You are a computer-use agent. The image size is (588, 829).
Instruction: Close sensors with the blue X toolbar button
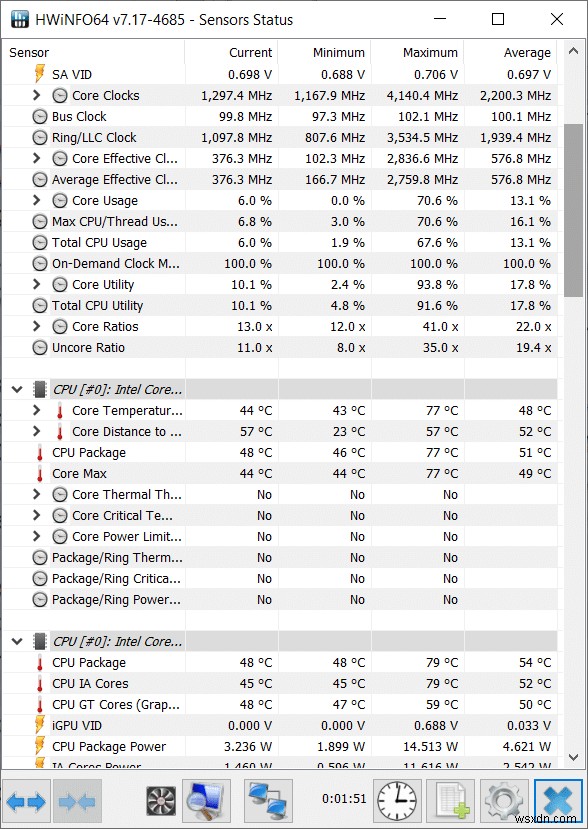pos(556,801)
